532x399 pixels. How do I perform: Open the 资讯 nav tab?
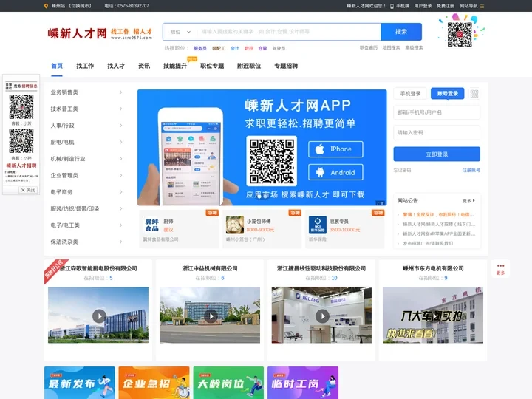pyautogui.click(x=144, y=66)
